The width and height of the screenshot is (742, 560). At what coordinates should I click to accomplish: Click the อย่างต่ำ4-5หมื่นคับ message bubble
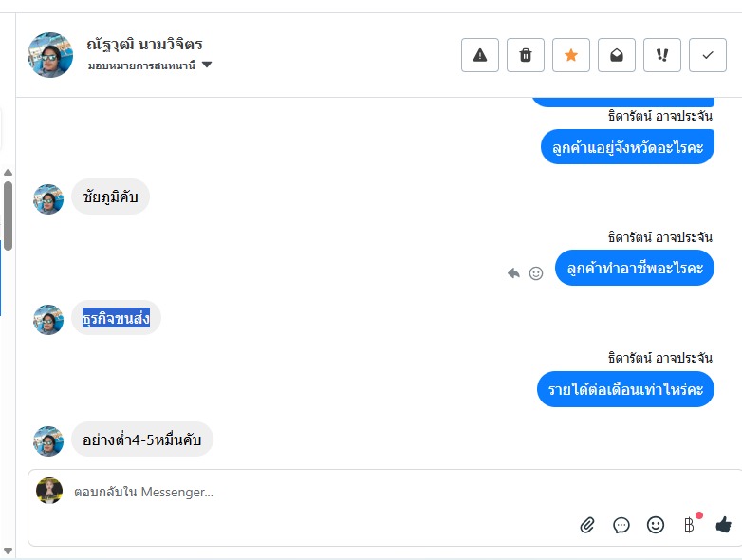(142, 439)
